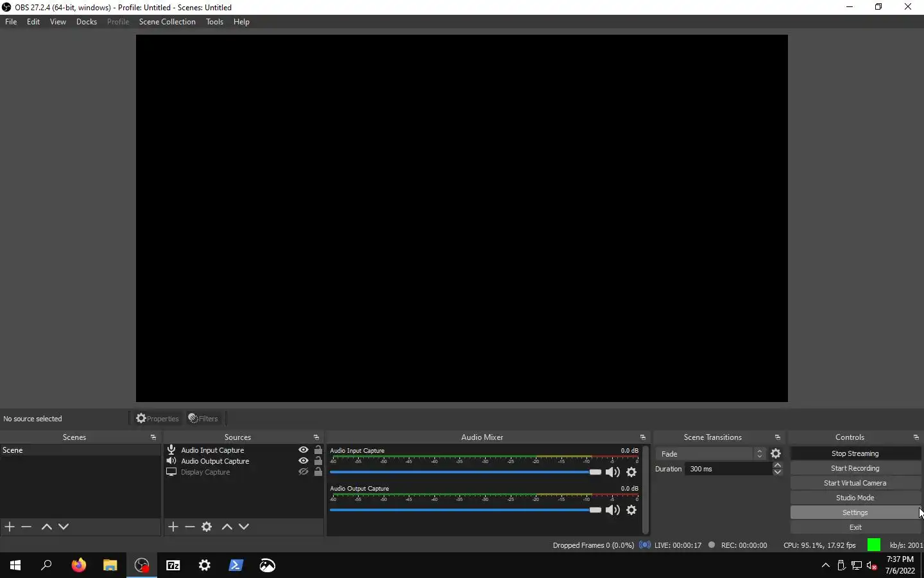Click the green status indicator square
Image resolution: width=924 pixels, height=578 pixels.
(874, 545)
